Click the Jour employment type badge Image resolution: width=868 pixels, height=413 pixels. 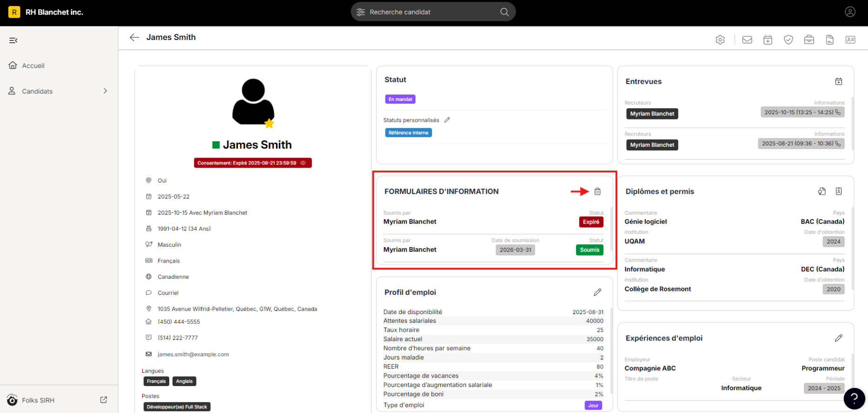pos(593,406)
